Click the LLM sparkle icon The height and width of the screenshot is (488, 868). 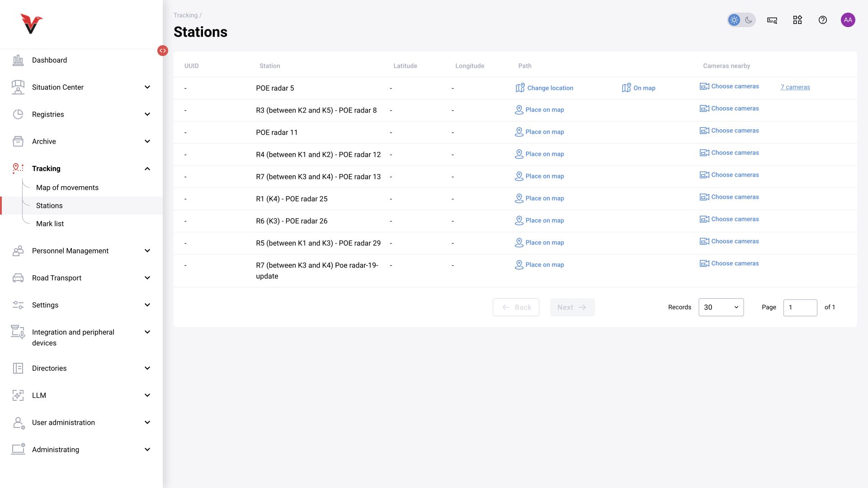point(18,395)
